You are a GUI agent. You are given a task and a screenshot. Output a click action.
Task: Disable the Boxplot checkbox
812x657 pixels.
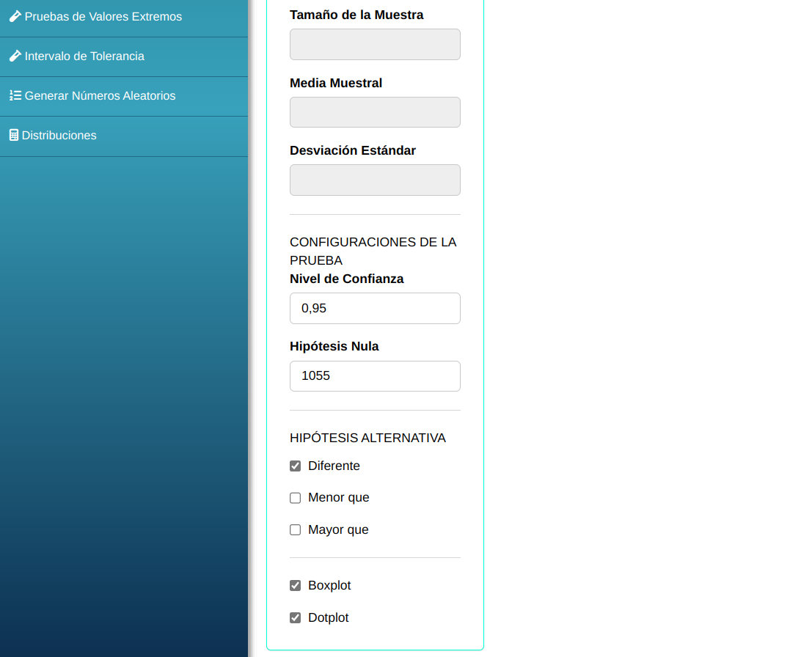tap(296, 586)
